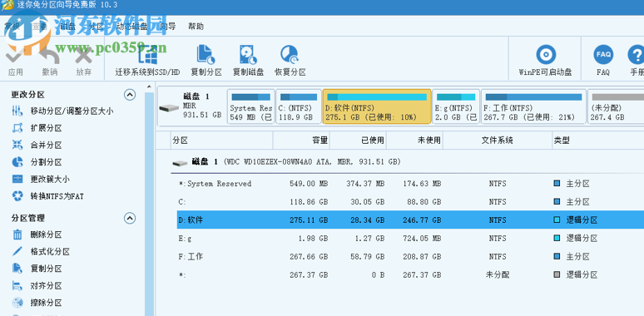Select System Res block in disk map
This screenshot has width=644, height=316.
(251, 106)
